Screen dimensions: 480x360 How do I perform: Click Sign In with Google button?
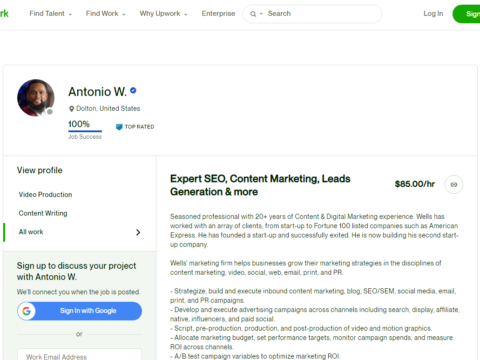[80, 311]
